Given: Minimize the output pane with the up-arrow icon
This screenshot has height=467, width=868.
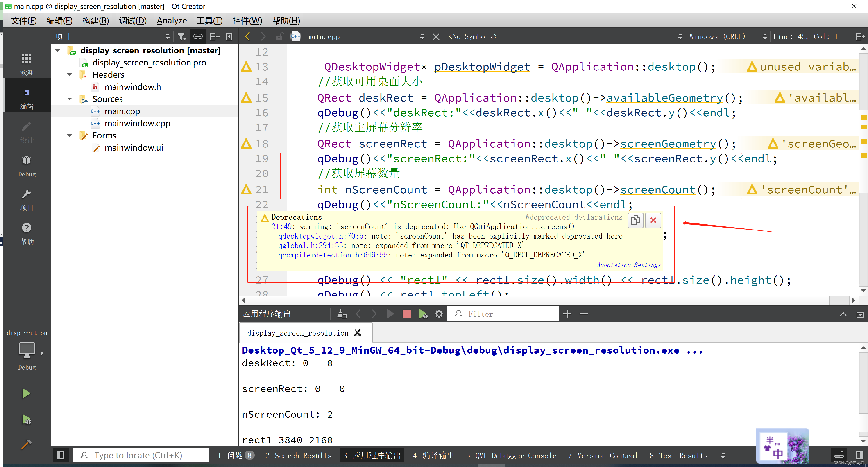Looking at the screenshot, I should point(843,314).
